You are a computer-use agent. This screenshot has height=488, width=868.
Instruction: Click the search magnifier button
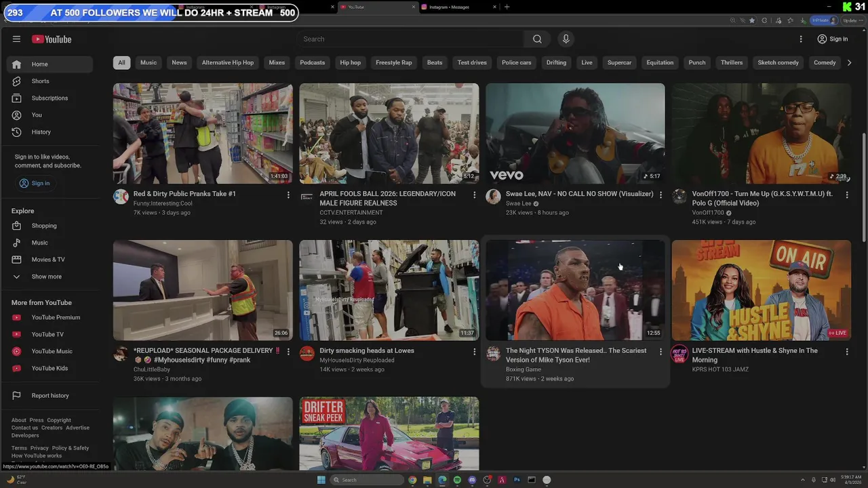537,39
